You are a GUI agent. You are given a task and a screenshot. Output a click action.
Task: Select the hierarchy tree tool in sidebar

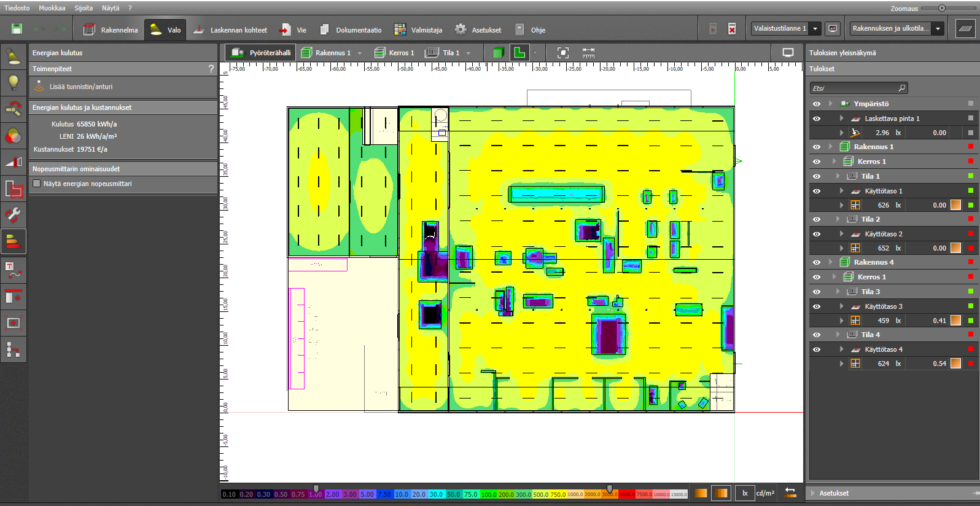coord(14,349)
